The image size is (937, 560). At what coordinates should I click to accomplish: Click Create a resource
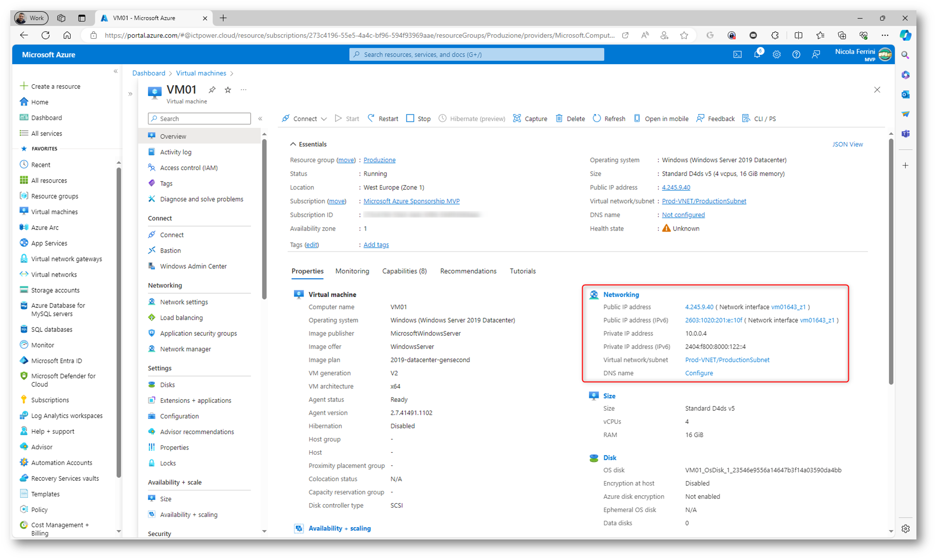[x=55, y=86]
